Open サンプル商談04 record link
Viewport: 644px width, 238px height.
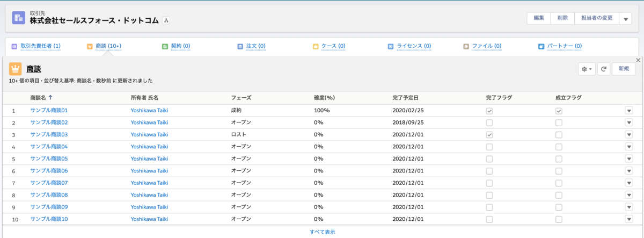pos(49,147)
